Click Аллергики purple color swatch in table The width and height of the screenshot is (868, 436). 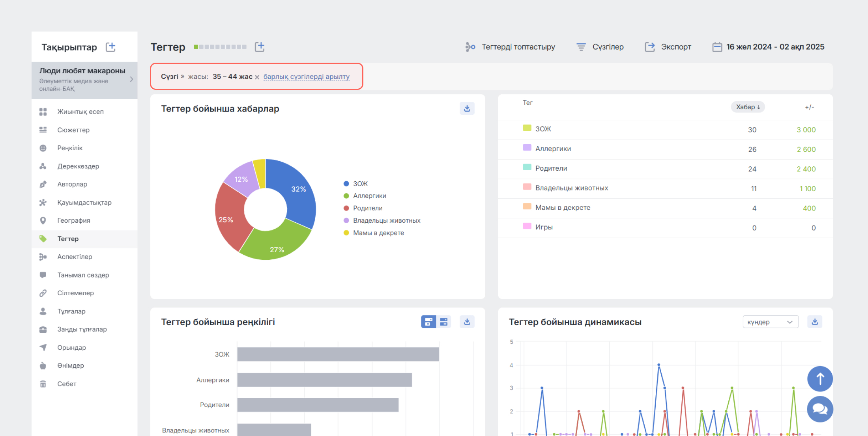[x=527, y=147]
